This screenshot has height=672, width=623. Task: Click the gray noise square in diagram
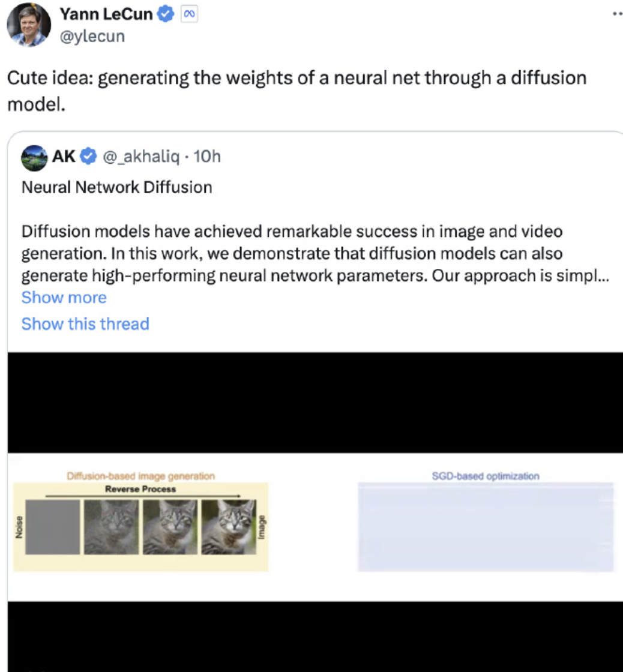click(52, 527)
